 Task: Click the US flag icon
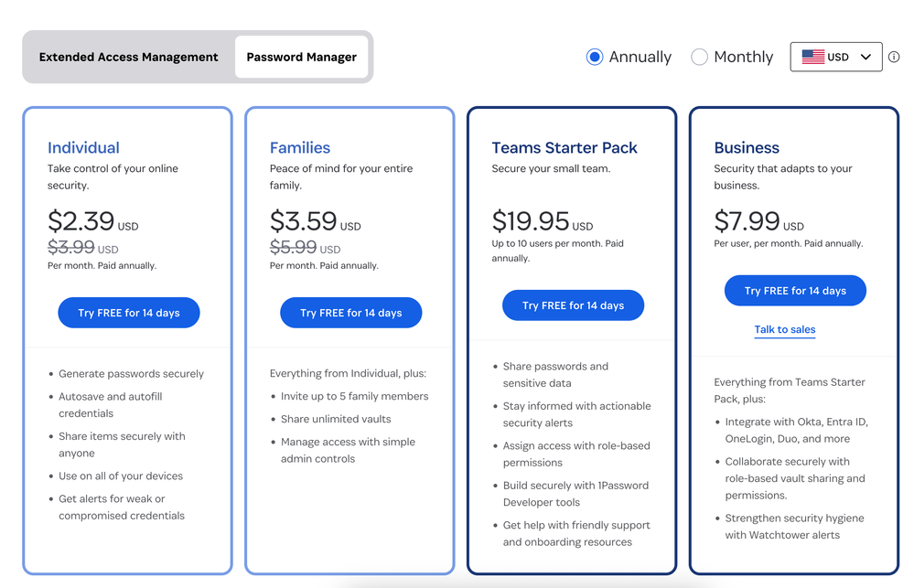coord(812,57)
